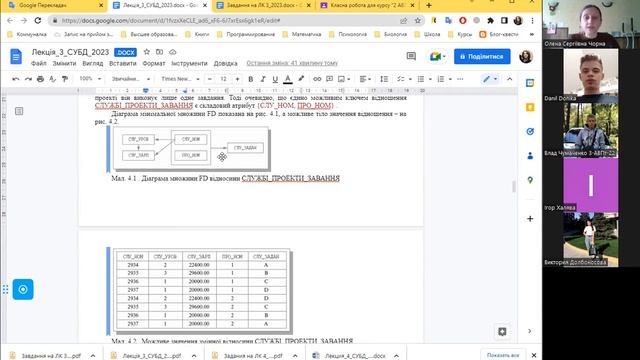This screenshot has width=640, height=360.
Task: Open the text color picker
Action: pos(288,79)
